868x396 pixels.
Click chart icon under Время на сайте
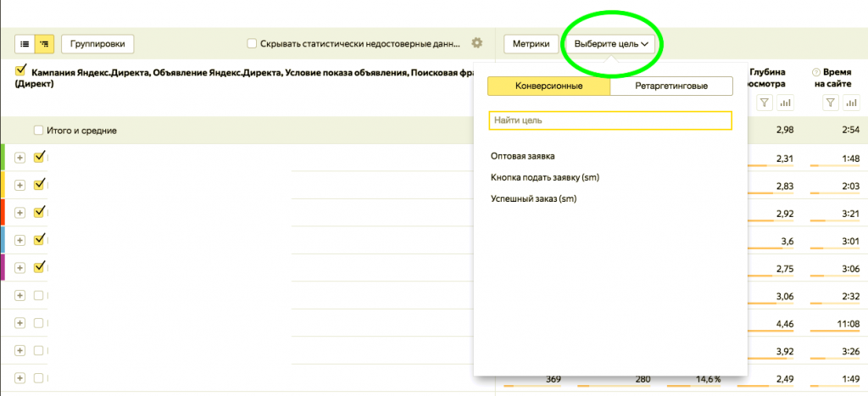click(853, 103)
